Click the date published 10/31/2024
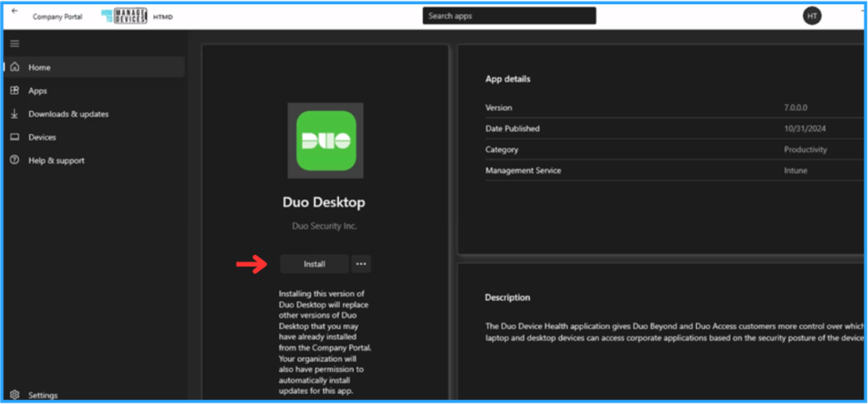Viewport: 868px width, 404px height. pyautogui.click(x=805, y=129)
